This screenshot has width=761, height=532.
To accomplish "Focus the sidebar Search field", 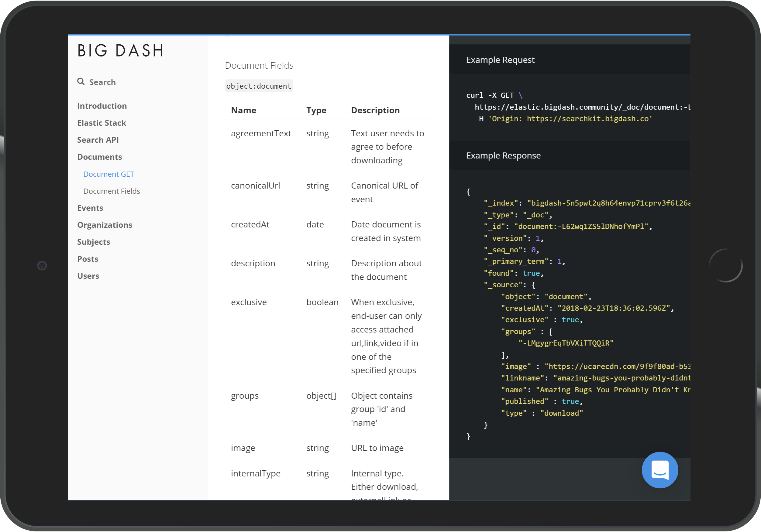I will point(138,82).
